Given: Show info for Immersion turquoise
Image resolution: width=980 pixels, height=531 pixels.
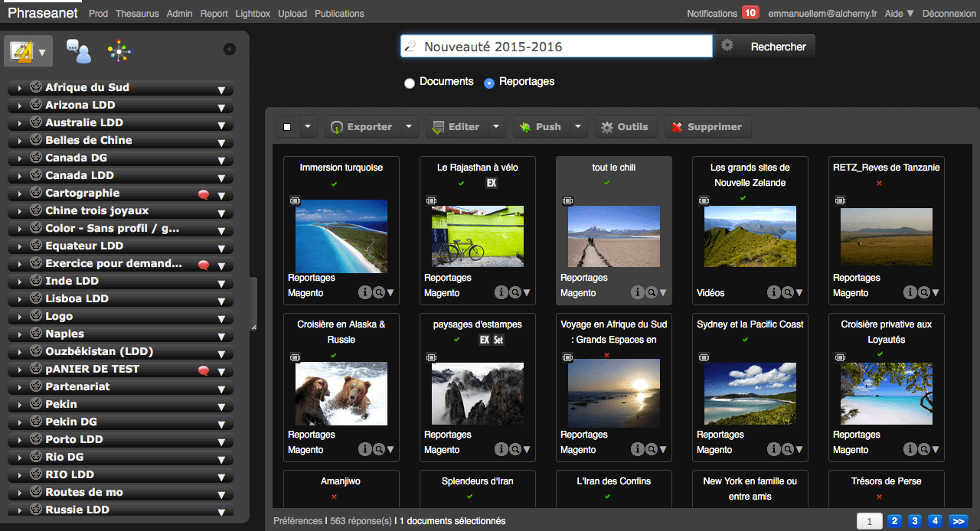Looking at the screenshot, I should [x=364, y=292].
